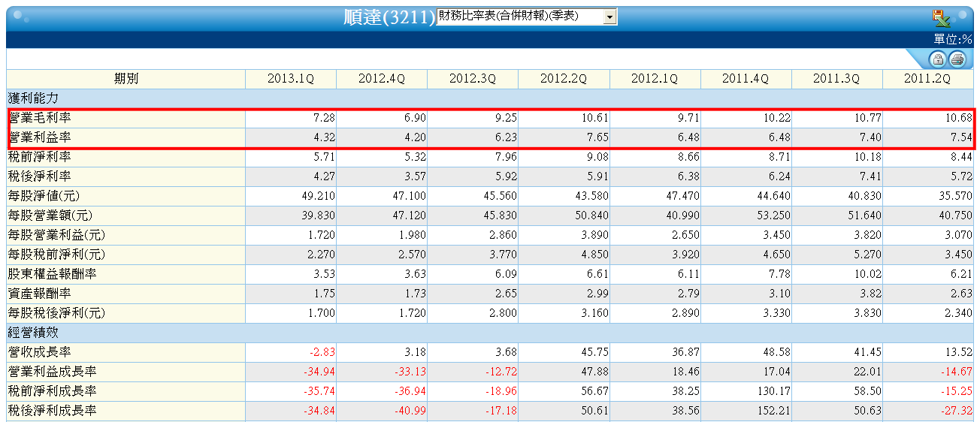Viewport: 980px width, 422px height.
Task: Select the 2012.4Q column header
Action: (382, 79)
